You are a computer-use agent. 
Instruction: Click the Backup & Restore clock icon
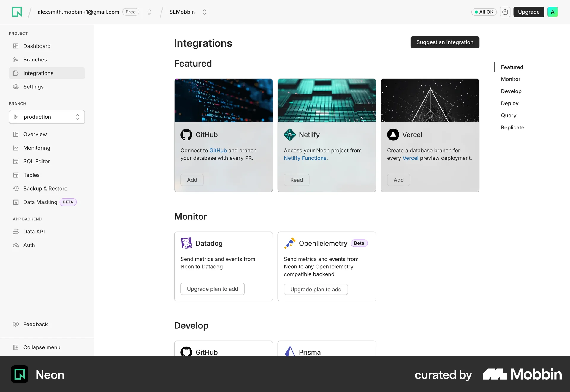click(x=16, y=189)
